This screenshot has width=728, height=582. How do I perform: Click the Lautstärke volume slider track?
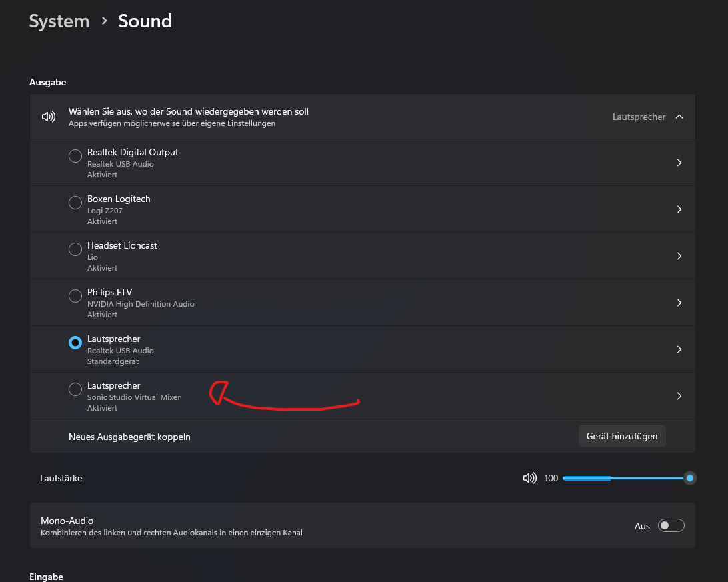pyautogui.click(x=627, y=478)
